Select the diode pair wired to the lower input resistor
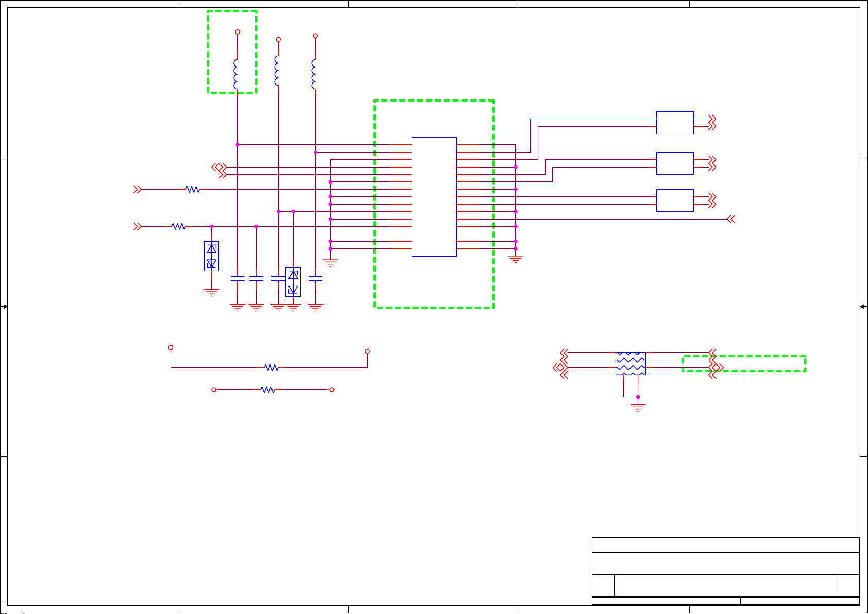 tap(212, 256)
